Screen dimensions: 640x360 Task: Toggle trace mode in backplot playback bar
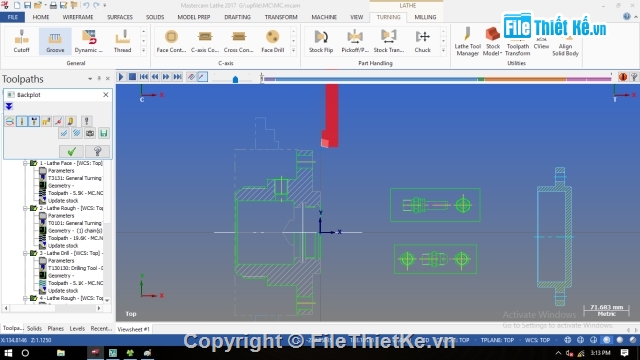(191, 77)
